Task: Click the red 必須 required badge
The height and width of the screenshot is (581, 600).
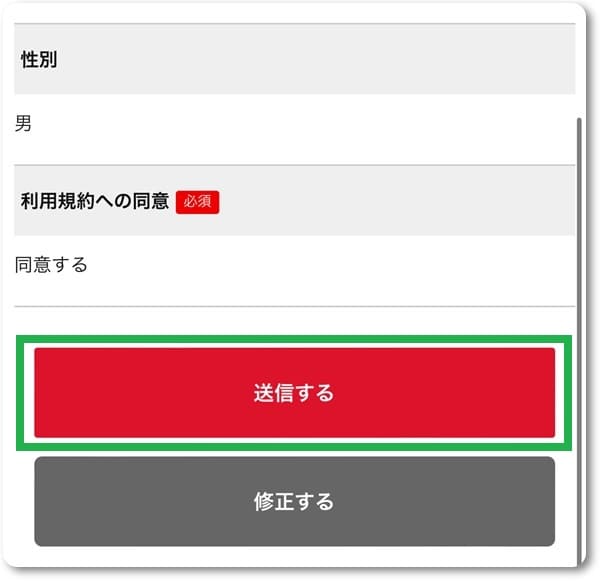Action: click(x=197, y=202)
